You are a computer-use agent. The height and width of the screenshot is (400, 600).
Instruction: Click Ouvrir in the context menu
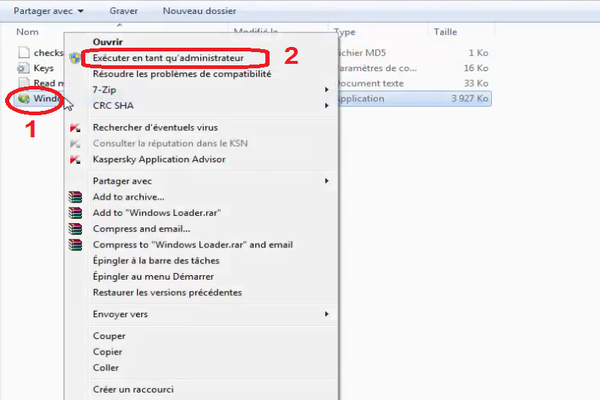coord(108,42)
